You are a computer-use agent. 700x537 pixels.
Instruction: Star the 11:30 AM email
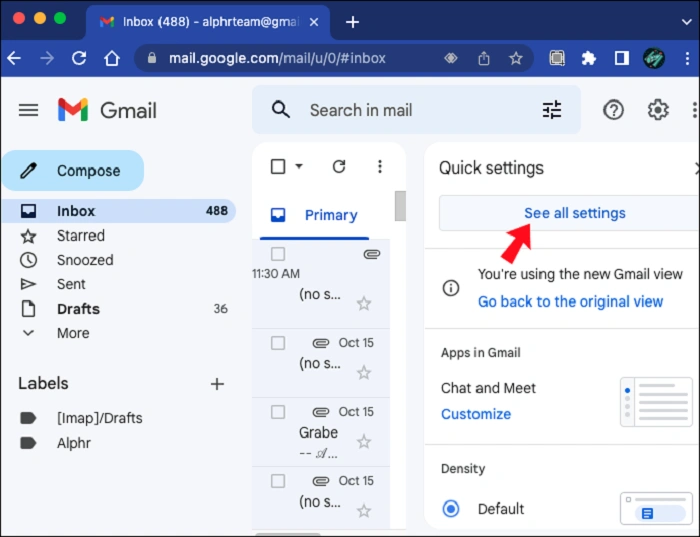pyautogui.click(x=364, y=304)
